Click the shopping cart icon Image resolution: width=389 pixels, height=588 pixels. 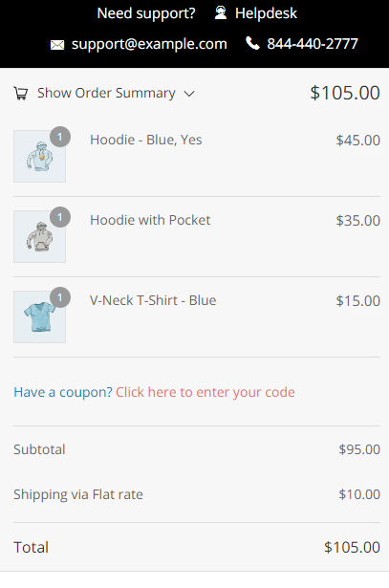[21, 93]
